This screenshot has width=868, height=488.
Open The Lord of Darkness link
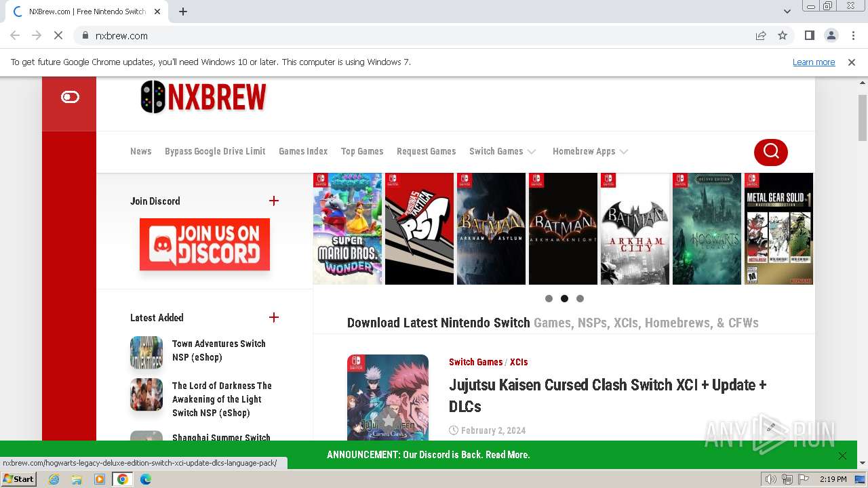point(222,399)
